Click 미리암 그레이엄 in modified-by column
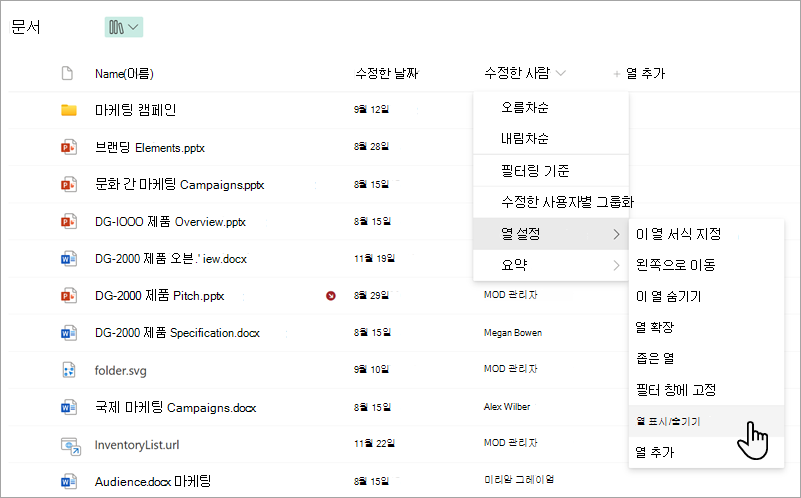This screenshot has width=801, height=498. tap(519, 480)
